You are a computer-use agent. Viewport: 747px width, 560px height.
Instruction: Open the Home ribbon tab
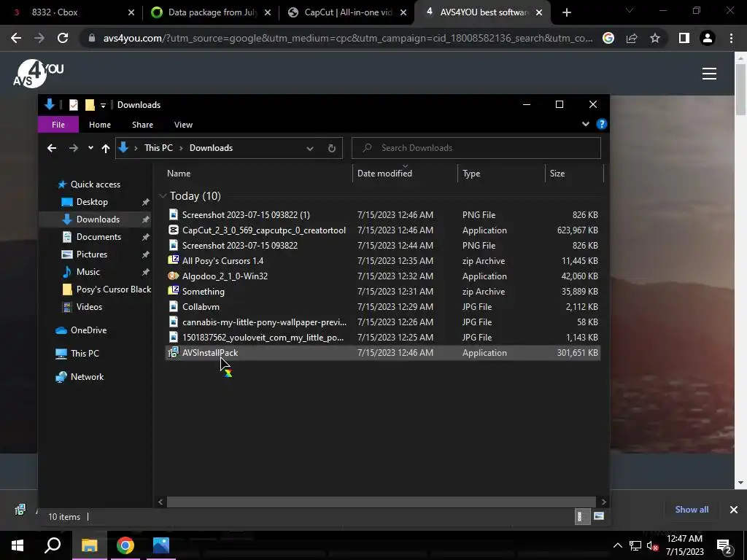(x=99, y=124)
